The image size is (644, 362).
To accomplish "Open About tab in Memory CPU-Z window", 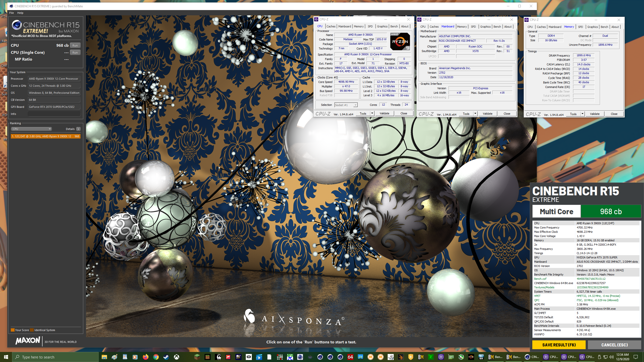I will coord(615,27).
